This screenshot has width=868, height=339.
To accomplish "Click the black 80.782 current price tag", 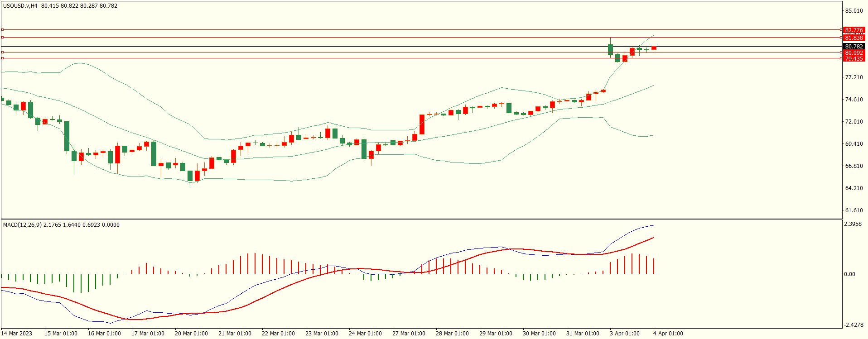I will tap(854, 47).
